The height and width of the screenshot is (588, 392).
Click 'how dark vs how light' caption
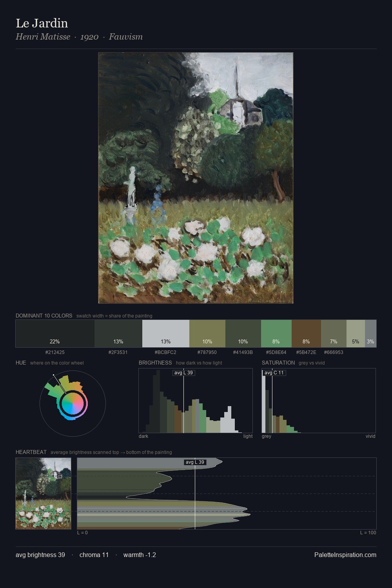199,363
